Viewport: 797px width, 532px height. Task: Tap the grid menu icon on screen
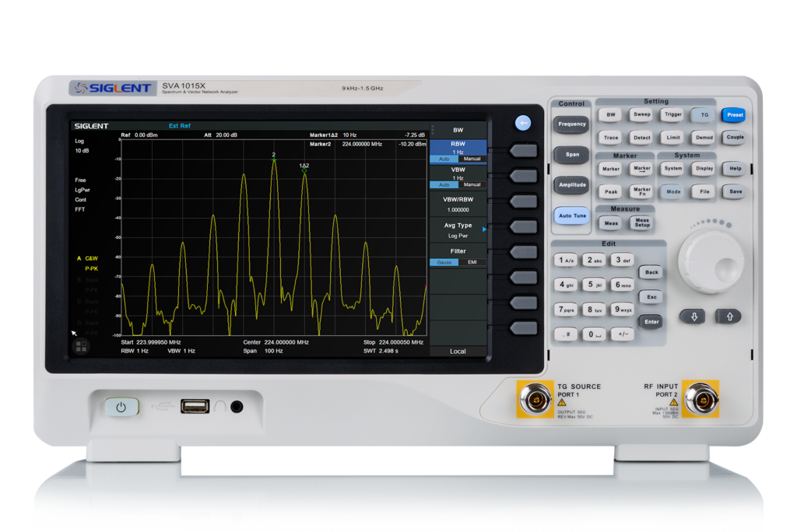[82, 347]
